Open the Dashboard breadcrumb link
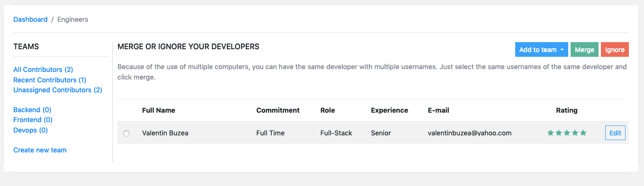The height and width of the screenshot is (186, 644). [x=30, y=19]
